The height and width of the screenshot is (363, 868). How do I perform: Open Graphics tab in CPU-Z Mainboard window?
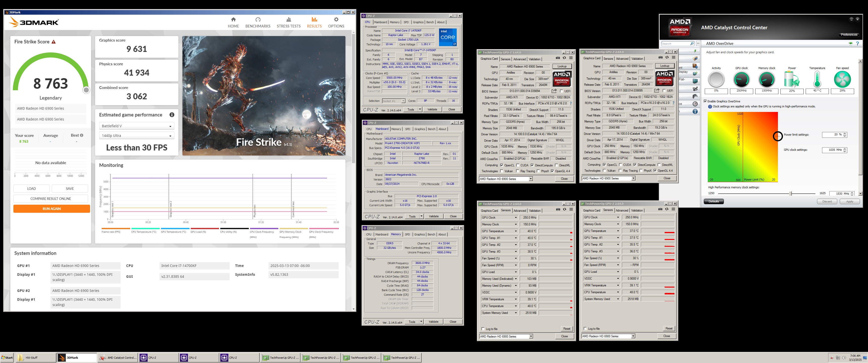click(x=420, y=129)
